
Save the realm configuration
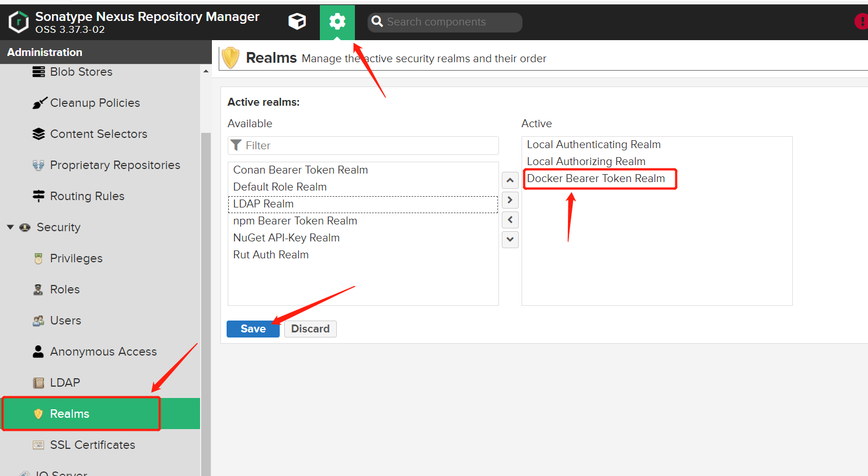[x=253, y=329]
